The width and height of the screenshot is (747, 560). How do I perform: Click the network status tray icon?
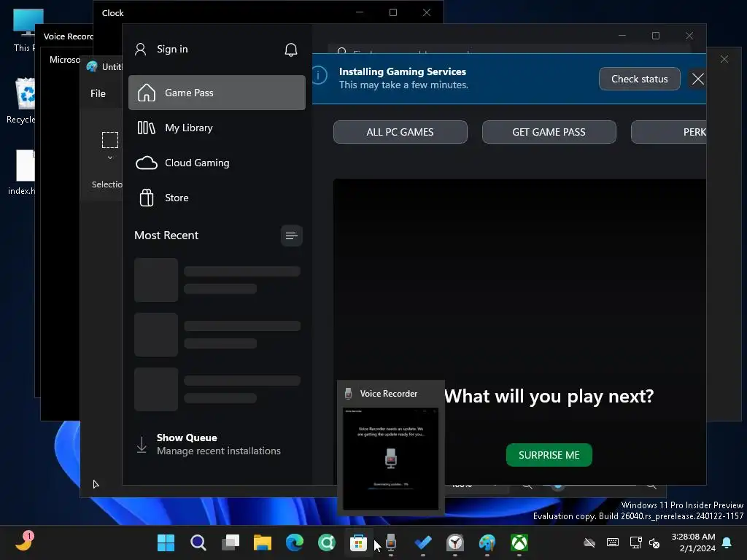[x=635, y=542]
